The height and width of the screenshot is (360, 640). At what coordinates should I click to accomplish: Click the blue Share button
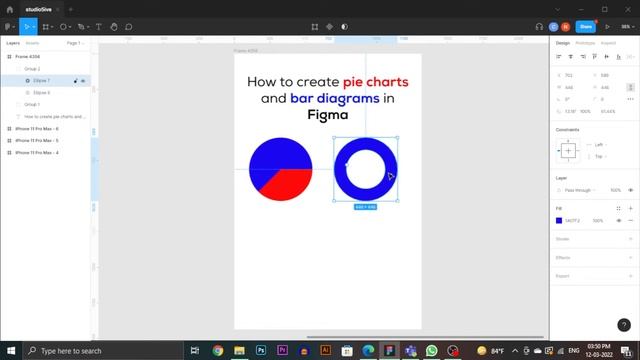pyautogui.click(x=586, y=27)
